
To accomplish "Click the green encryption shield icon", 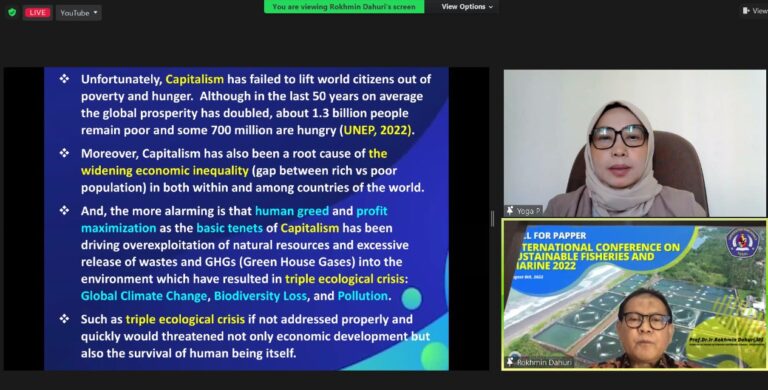I will coord(12,13).
